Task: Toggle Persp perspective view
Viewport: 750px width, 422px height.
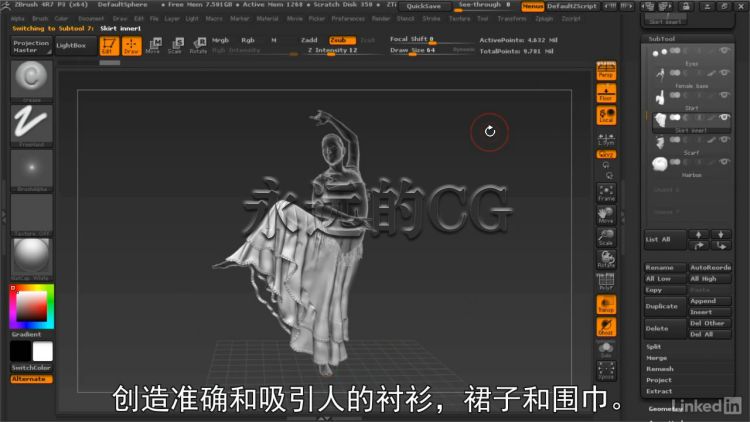Action: point(606,70)
